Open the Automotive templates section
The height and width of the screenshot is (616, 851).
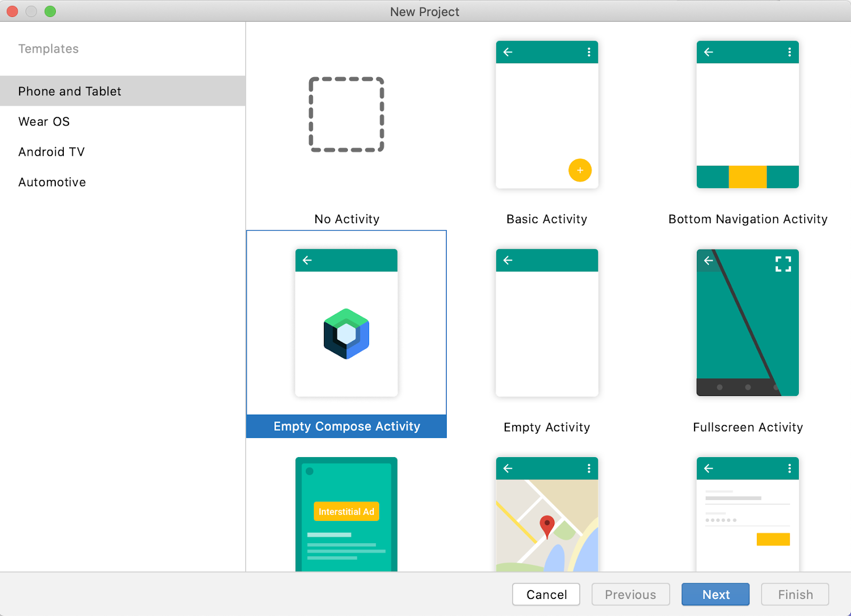pyautogui.click(x=52, y=182)
